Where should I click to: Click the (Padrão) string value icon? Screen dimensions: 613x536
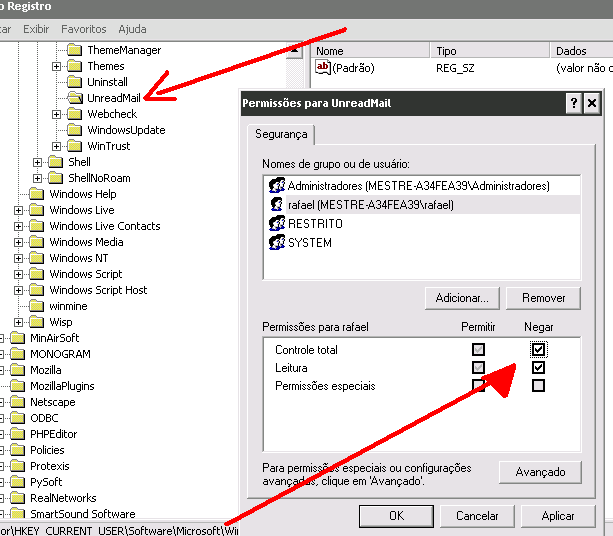click(x=323, y=69)
